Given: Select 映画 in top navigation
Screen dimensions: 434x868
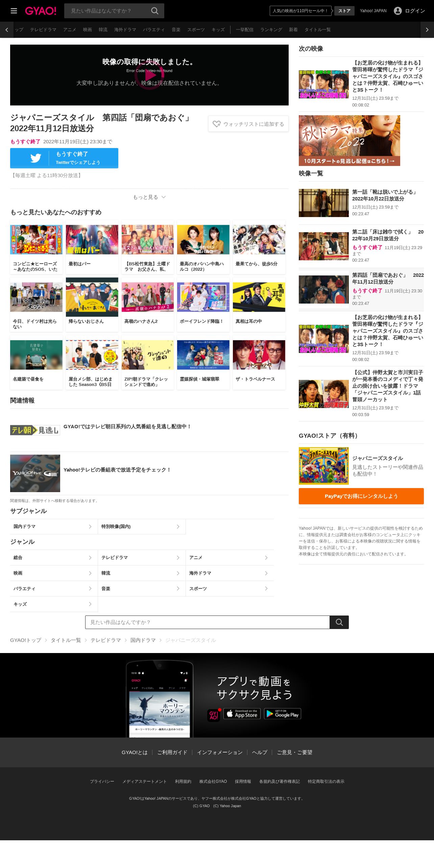Looking at the screenshot, I should [88, 30].
